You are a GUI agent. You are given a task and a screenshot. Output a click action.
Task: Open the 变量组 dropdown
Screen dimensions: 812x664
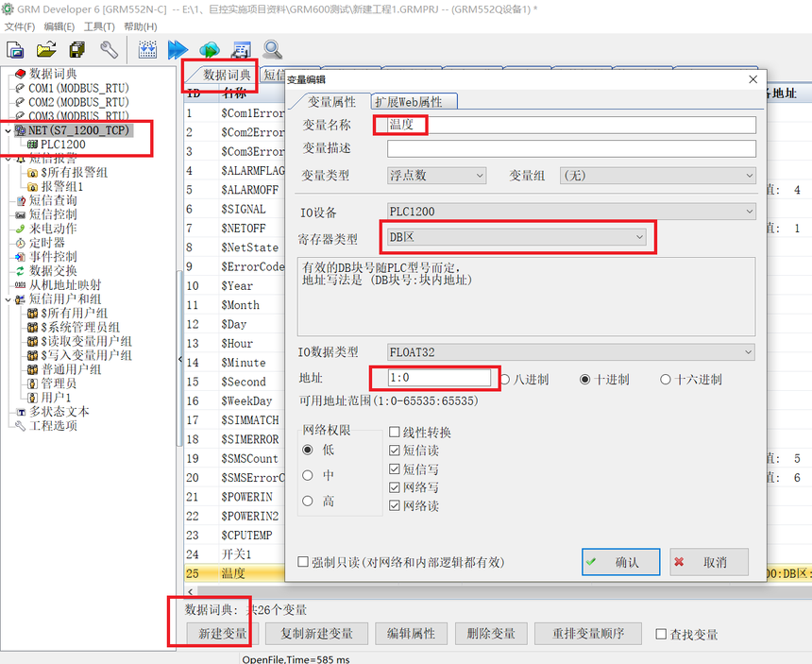658,176
